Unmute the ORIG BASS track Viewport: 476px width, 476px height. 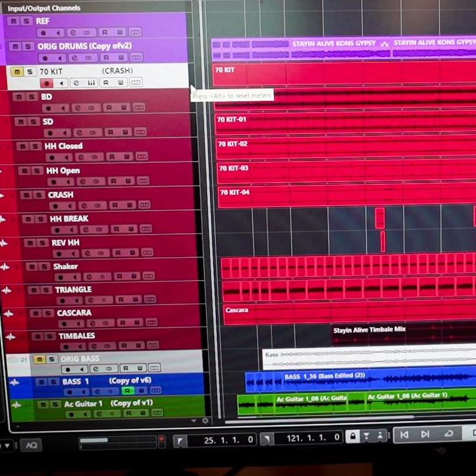pos(40,359)
